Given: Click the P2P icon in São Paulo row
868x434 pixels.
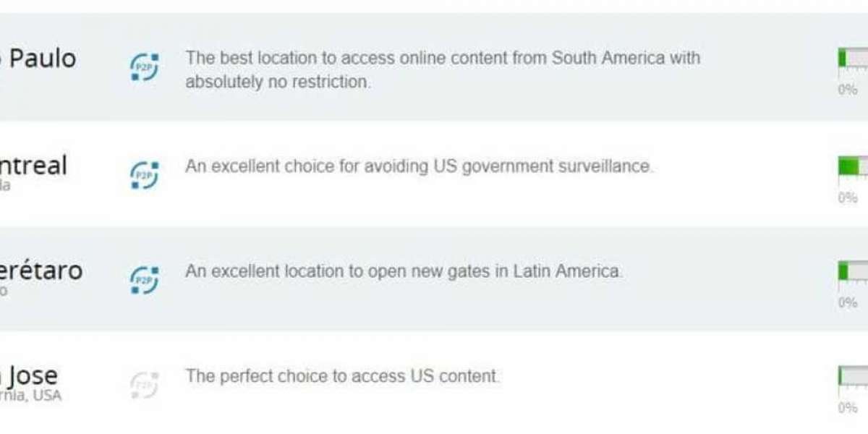Looking at the screenshot, I should [145, 67].
